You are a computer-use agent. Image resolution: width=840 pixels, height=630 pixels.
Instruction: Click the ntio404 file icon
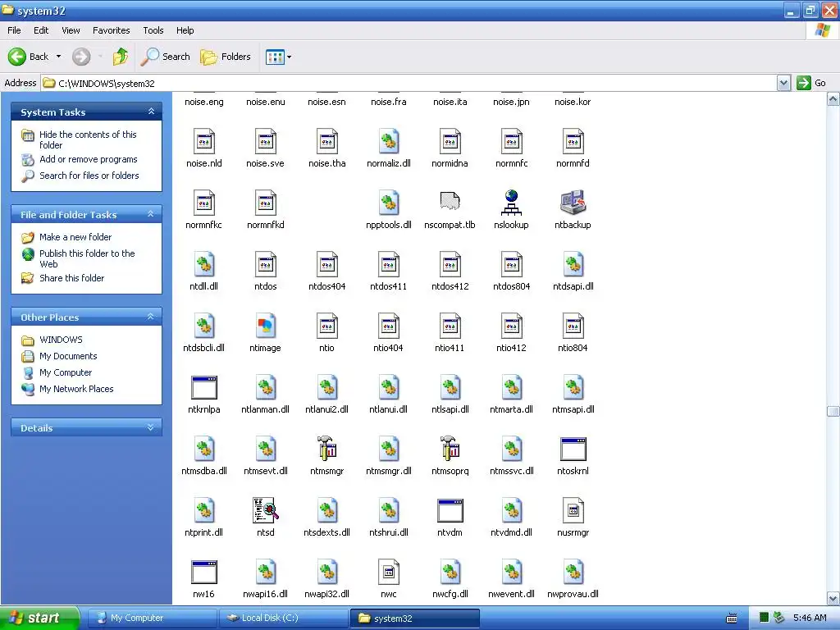point(388,326)
